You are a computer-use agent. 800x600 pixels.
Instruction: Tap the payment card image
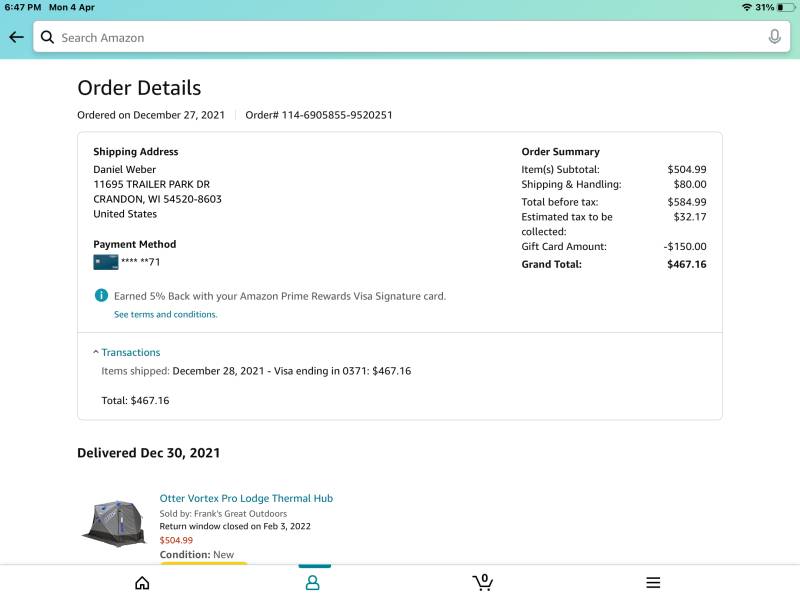click(106, 262)
